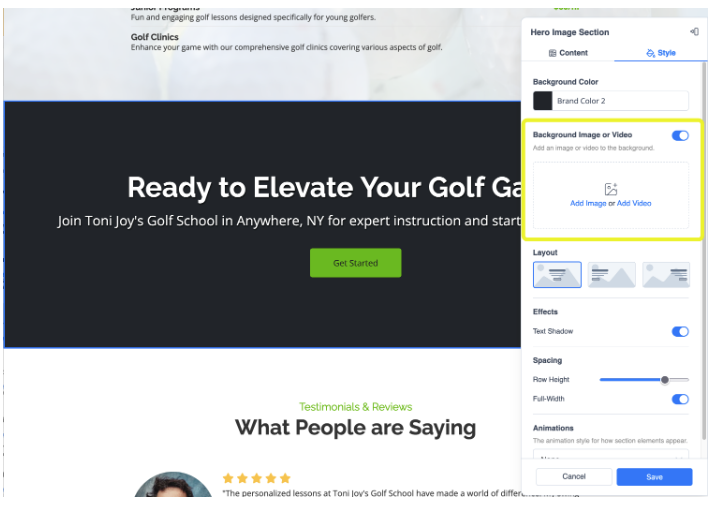Click the Add Image link
This screenshot has height=510, width=725.
click(588, 203)
